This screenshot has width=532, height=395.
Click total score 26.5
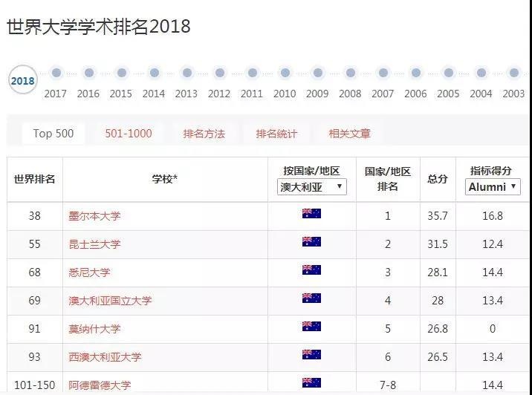(438, 356)
